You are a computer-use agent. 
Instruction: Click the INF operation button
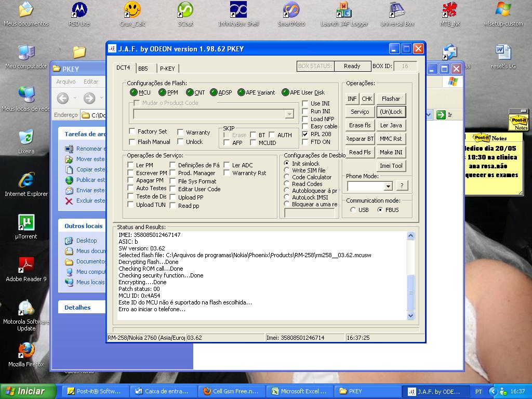pos(352,99)
